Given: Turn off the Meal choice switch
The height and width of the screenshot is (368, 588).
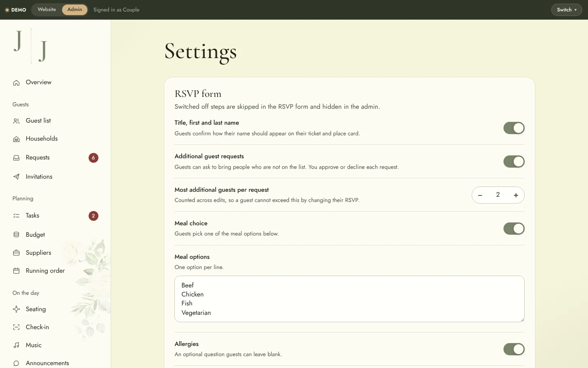Looking at the screenshot, I should pyautogui.click(x=514, y=229).
